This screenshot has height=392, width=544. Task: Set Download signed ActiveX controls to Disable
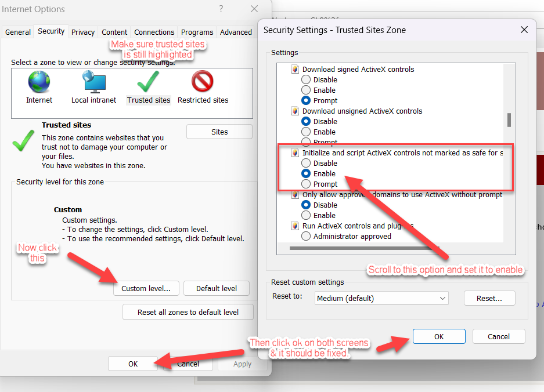click(307, 79)
